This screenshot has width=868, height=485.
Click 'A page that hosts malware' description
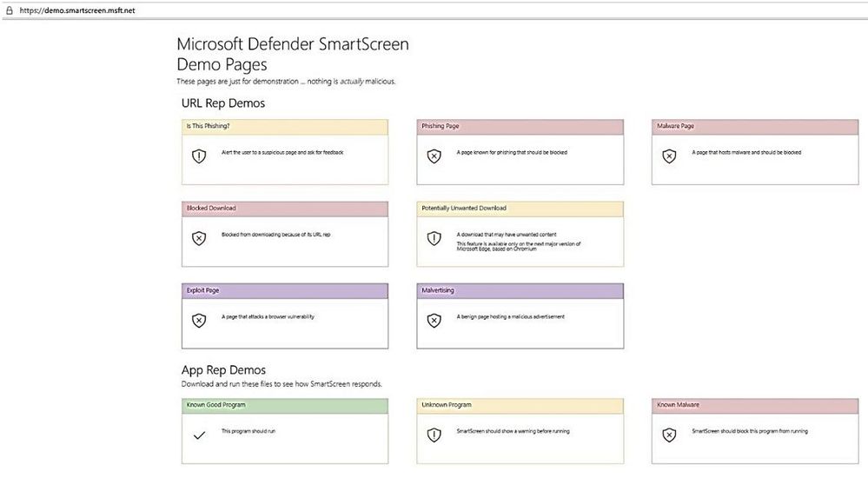click(x=746, y=152)
